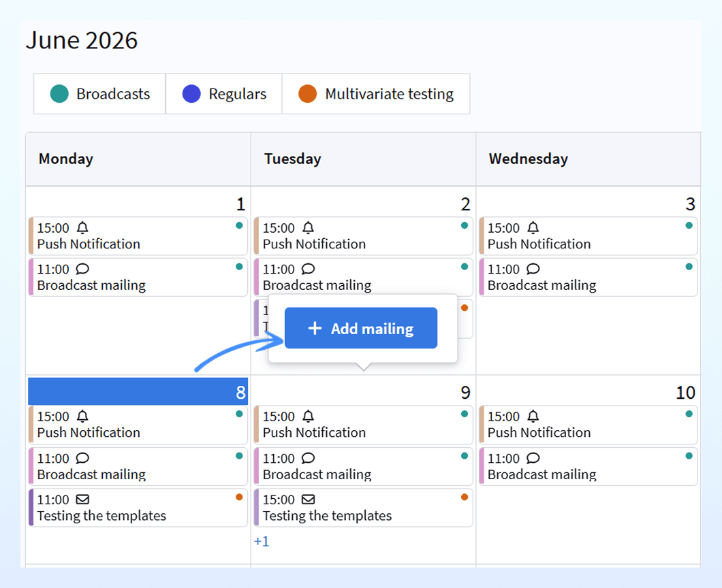Toggle the Broadcasts filter
Viewport: 722px width, 588px height.
click(99, 94)
